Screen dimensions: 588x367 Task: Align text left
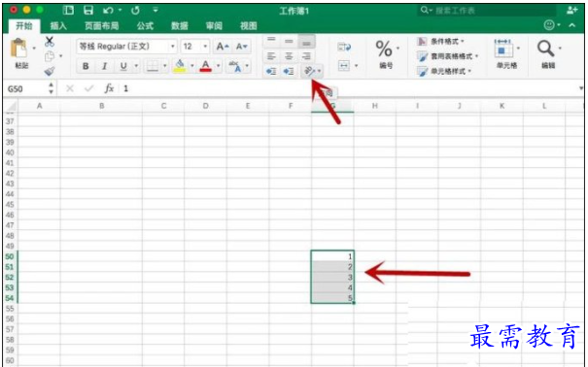[271, 56]
